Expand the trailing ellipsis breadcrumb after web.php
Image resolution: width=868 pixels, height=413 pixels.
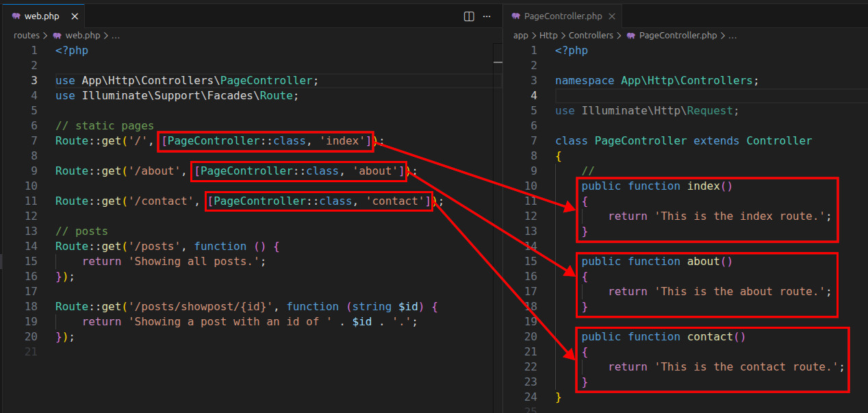click(115, 36)
